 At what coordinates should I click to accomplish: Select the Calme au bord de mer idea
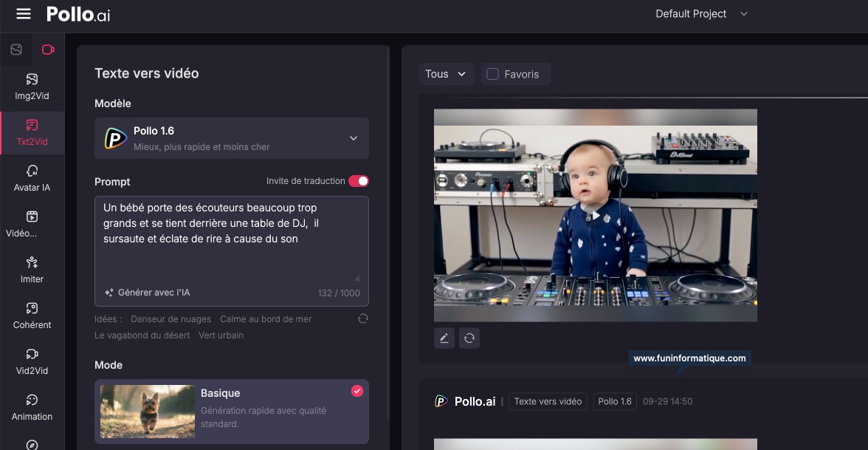265,318
